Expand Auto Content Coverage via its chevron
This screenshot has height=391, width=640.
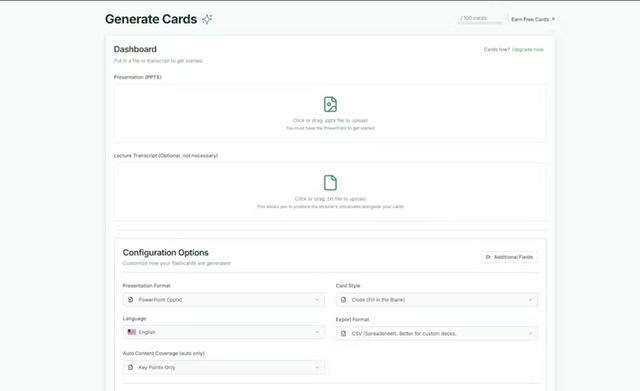pos(317,367)
